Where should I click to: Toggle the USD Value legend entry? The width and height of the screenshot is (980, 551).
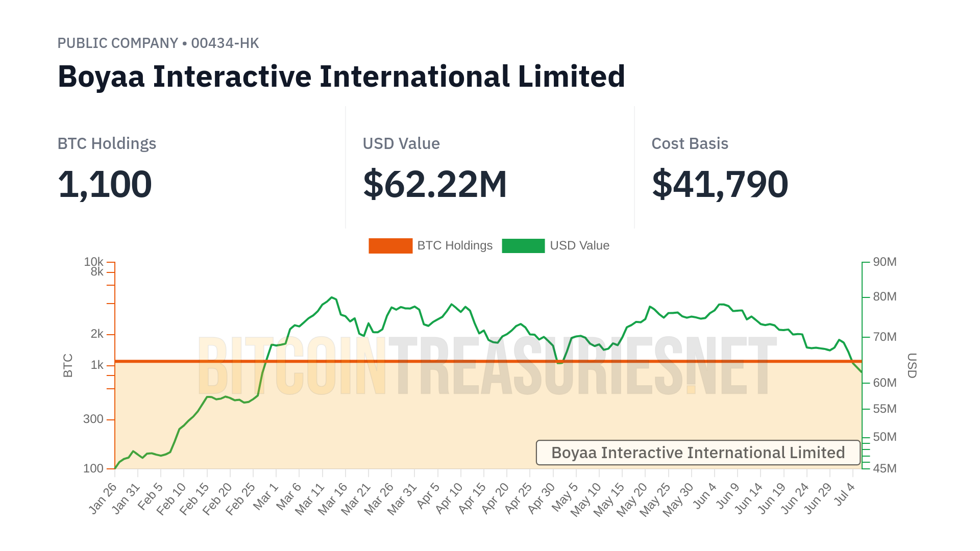579,246
